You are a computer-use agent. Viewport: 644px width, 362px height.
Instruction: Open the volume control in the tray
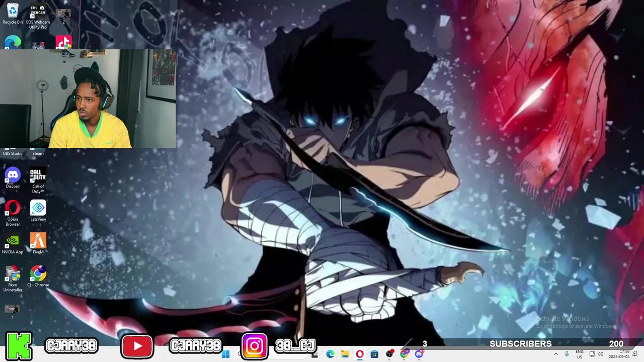click(x=600, y=354)
